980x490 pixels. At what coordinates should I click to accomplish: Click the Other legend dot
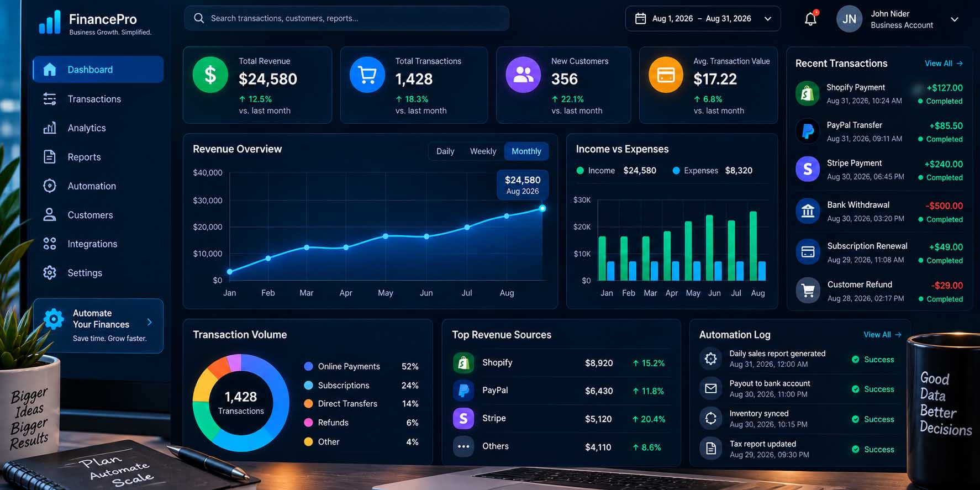tap(309, 441)
